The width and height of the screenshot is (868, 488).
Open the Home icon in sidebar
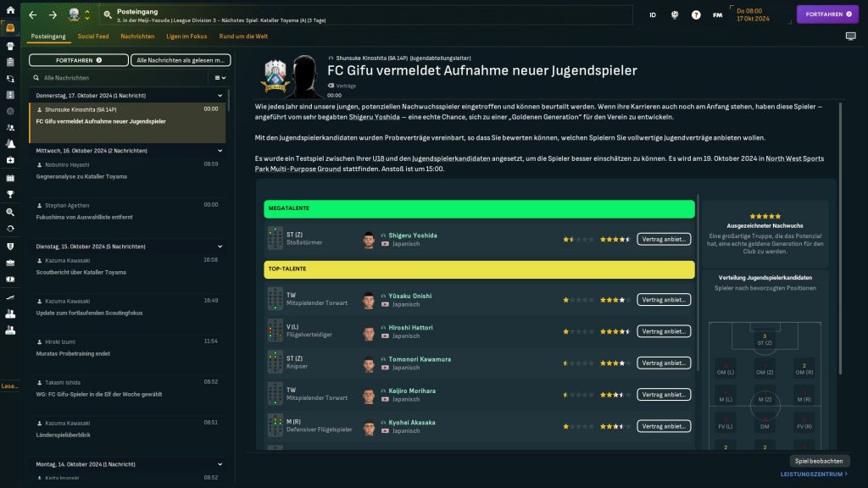pyautogui.click(x=10, y=10)
